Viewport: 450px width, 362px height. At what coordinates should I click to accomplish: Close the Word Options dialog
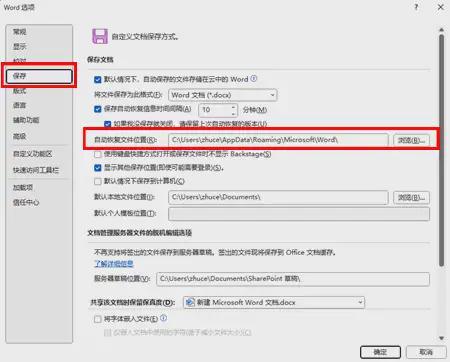click(440, 7)
